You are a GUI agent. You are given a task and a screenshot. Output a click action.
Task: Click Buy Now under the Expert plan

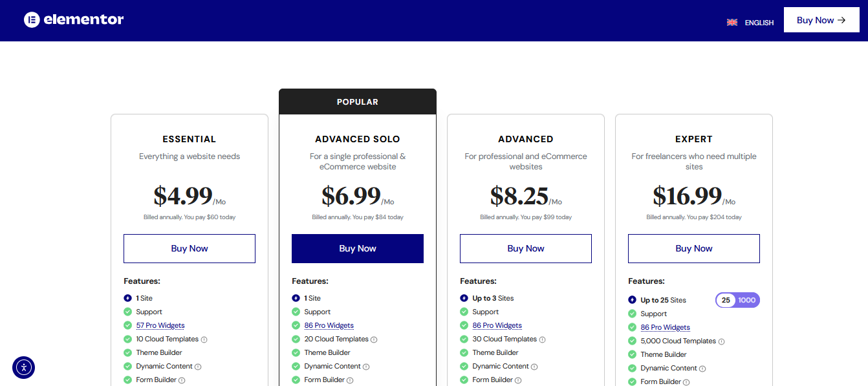pos(694,248)
